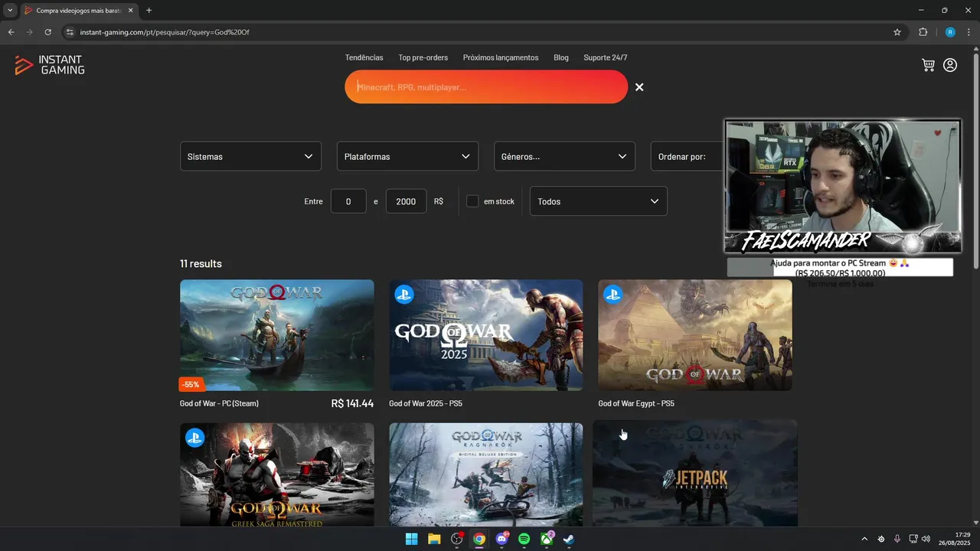This screenshot has width=980, height=551.
Task: Expand the Plataformas dropdown
Action: pos(407,156)
